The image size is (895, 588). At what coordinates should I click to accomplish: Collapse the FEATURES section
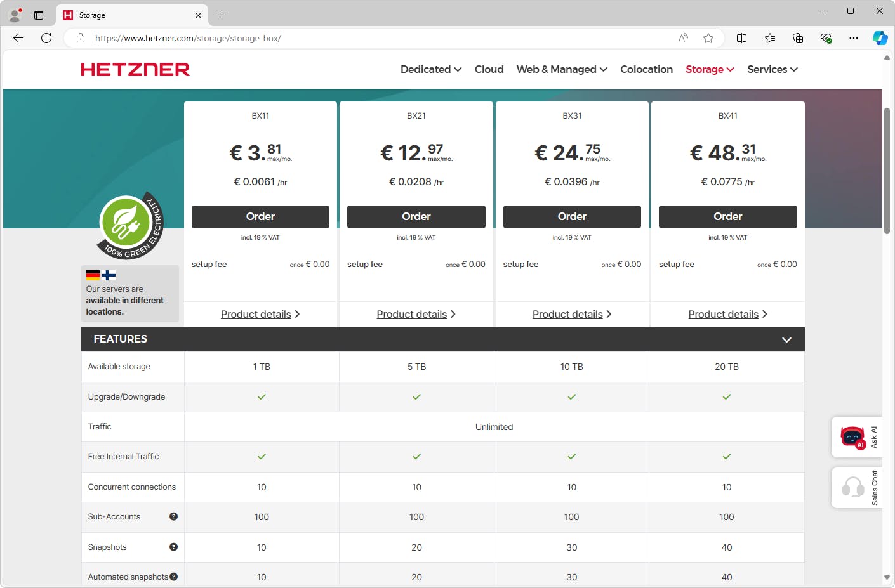pos(786,339)
